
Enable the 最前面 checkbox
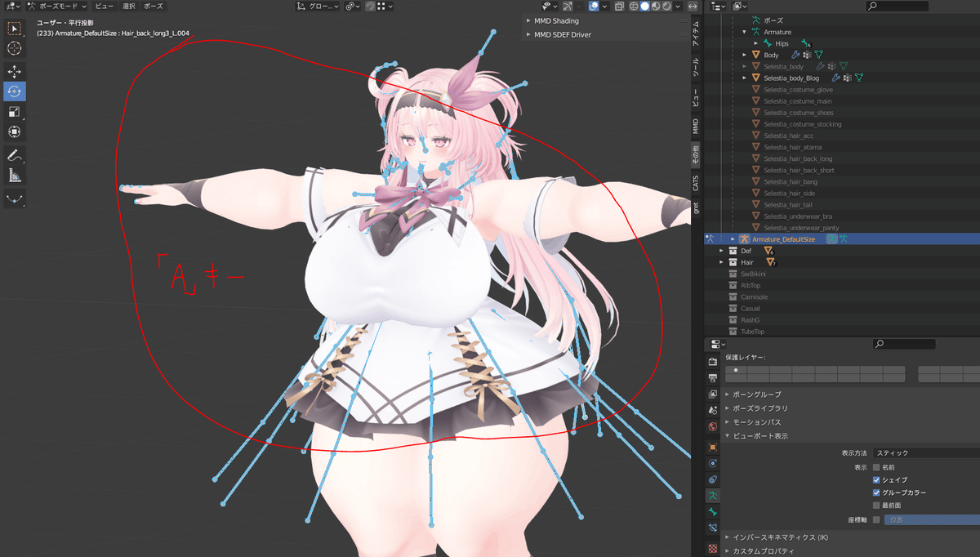(876, 506)
